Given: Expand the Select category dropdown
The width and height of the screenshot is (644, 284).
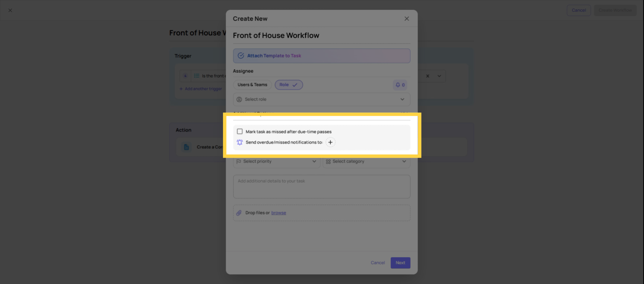Looking at the screenshot, I should pos(366,161).
